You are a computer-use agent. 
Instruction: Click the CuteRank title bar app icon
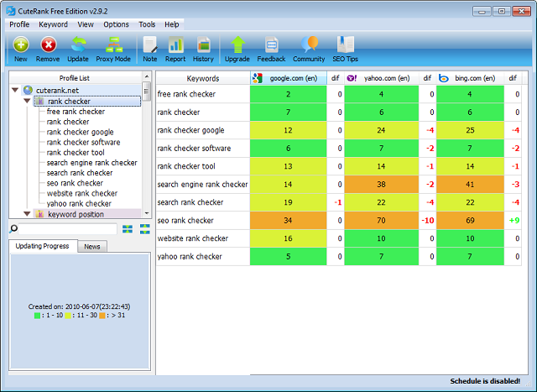pyautogui.click(x=11, y=11)
